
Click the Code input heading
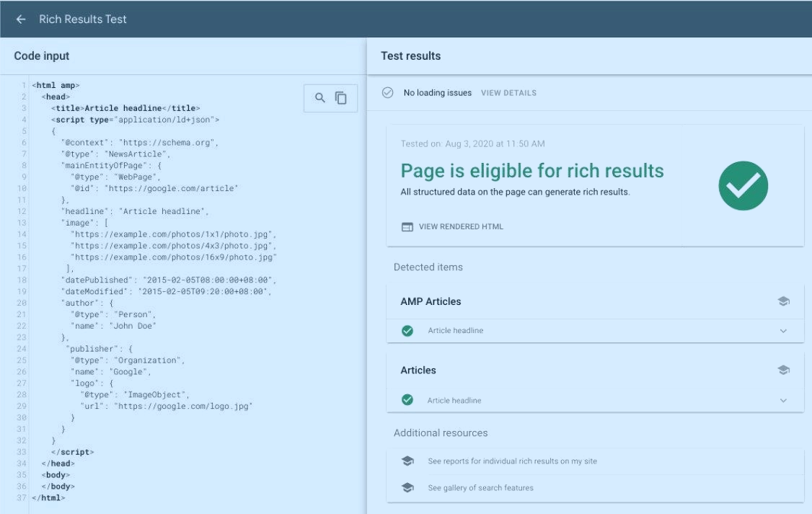click(x=41, y=56)
